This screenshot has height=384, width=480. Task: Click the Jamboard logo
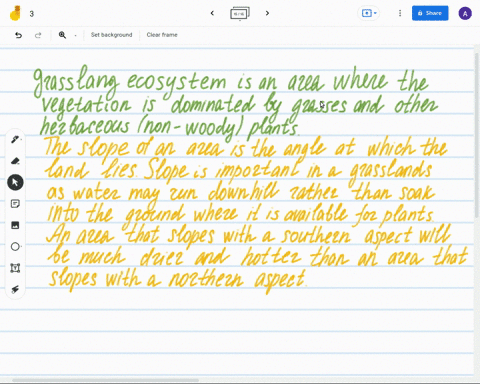(15, 13)
